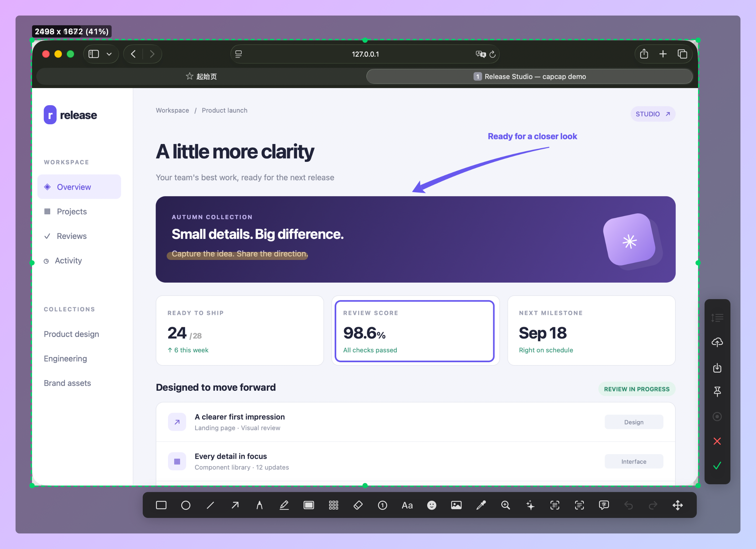Select the magnifier zoom tool
Screen dimensions: 756x549
coord(506,505)
